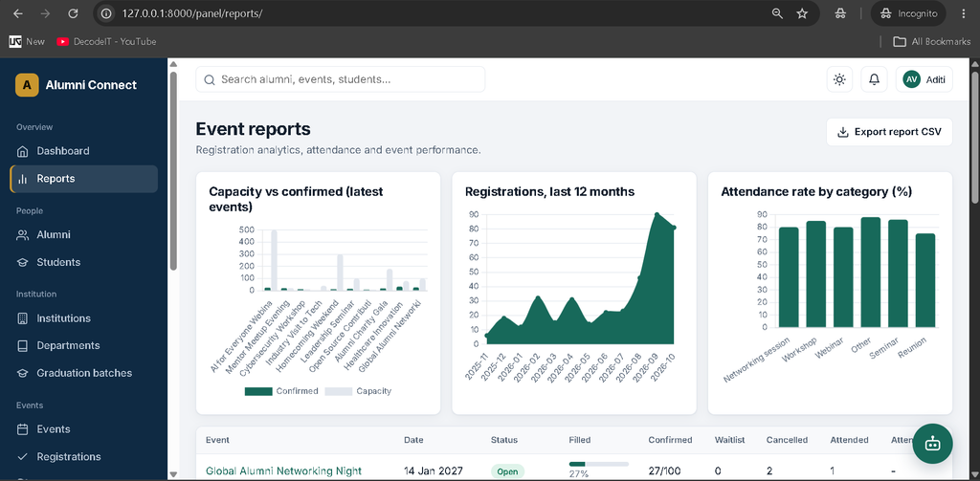Open Registrations in the sidebar

[84, 457]
